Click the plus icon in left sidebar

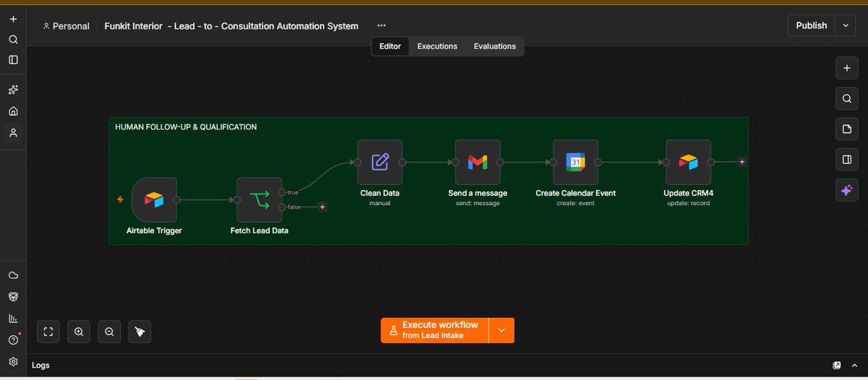coord(13,19)
